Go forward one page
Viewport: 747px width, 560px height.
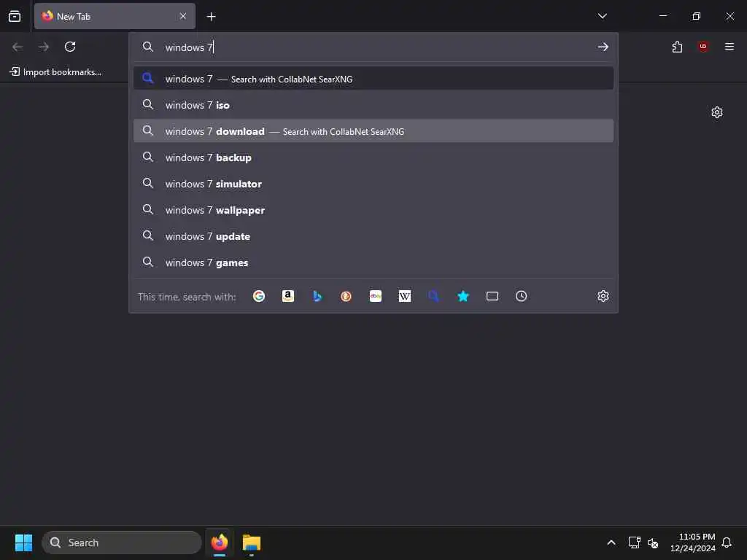click(x=43, y=47)
